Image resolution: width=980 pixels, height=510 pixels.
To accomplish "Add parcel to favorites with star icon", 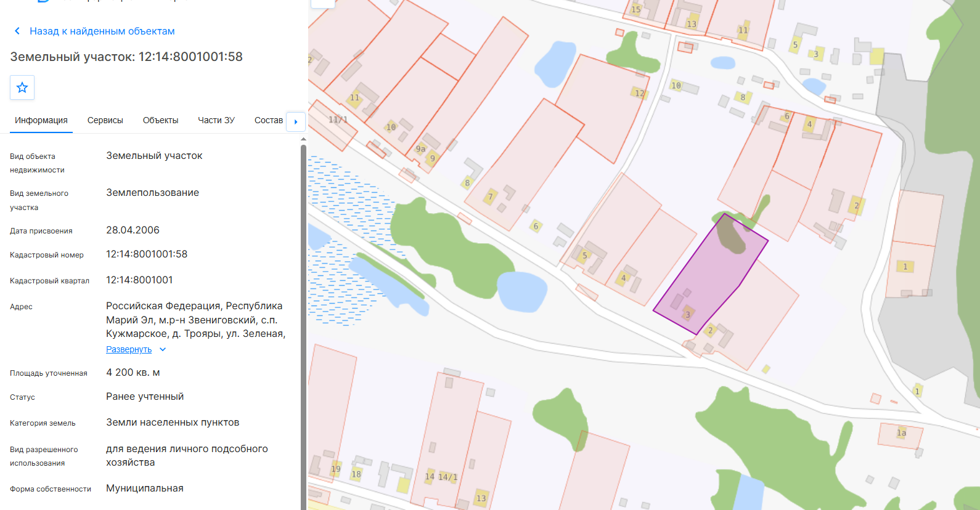I will click(x=22, y=87).
